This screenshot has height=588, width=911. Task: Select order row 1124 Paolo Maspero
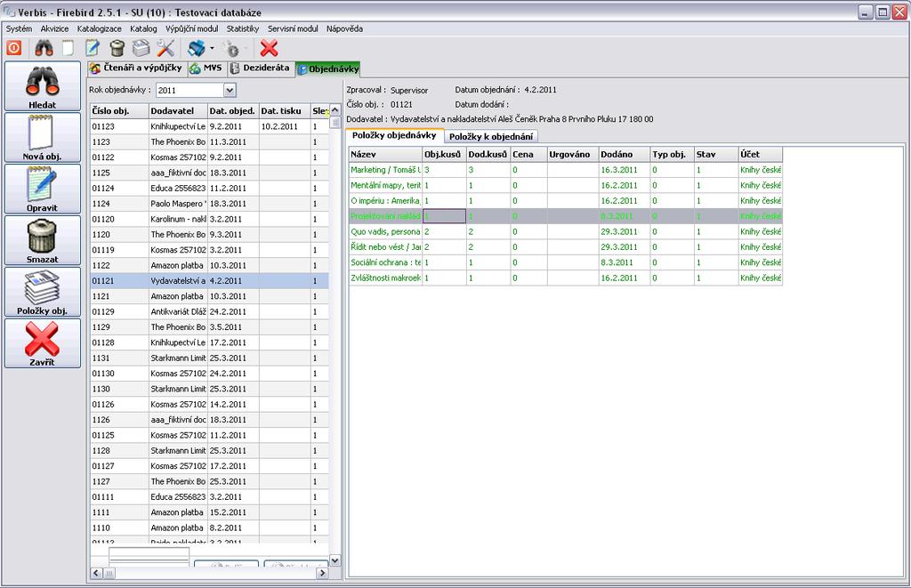tap(209, 204)
